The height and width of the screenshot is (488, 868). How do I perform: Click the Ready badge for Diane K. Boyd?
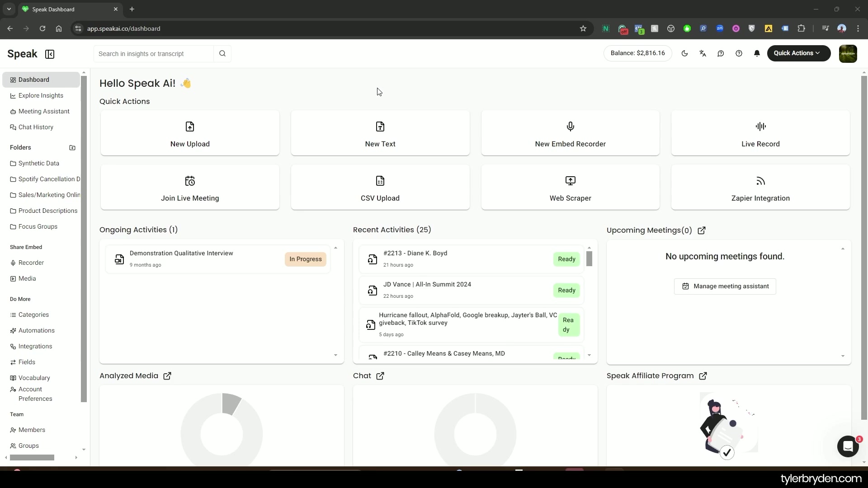point(566,259)
